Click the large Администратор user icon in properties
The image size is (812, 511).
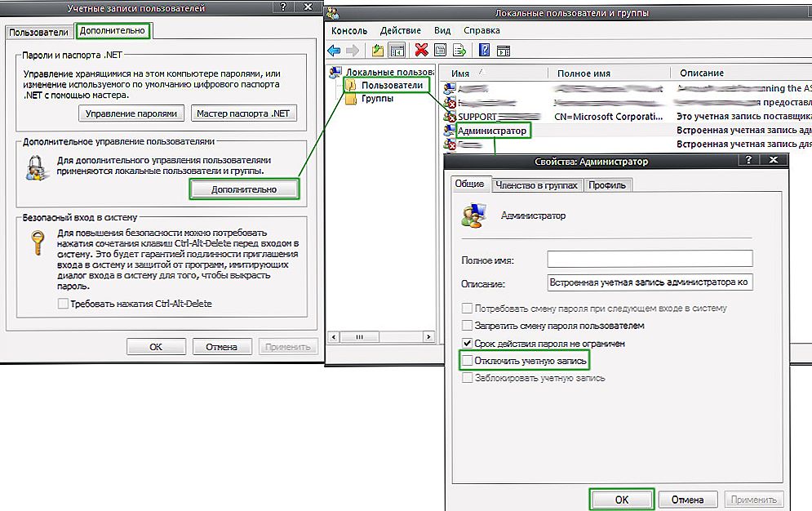pos(474,216)
